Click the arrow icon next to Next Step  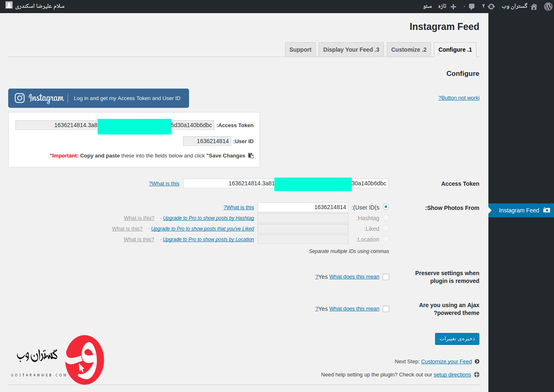(x=477, y=362)
